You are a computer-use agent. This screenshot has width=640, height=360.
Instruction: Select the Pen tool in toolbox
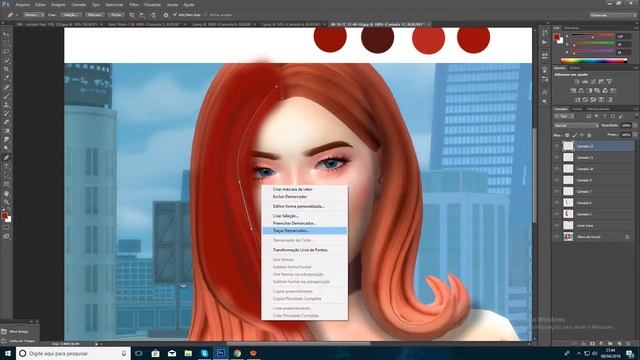coord(6,158)
